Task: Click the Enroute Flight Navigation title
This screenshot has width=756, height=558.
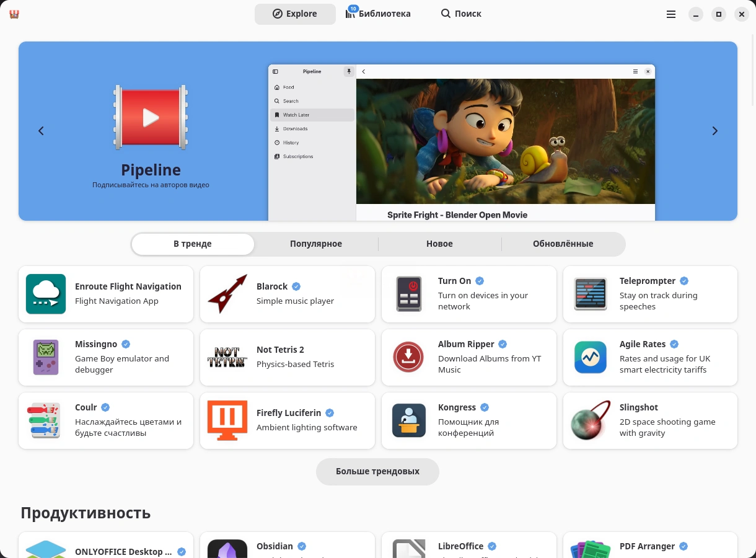Action: tap(128, 286)
